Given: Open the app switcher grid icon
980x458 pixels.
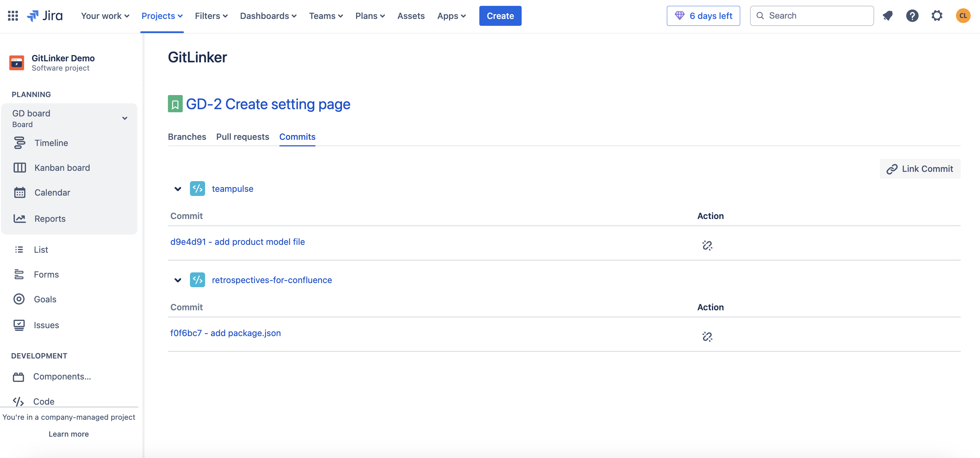Looking at the screenshot, I should [x=12, y=15].
